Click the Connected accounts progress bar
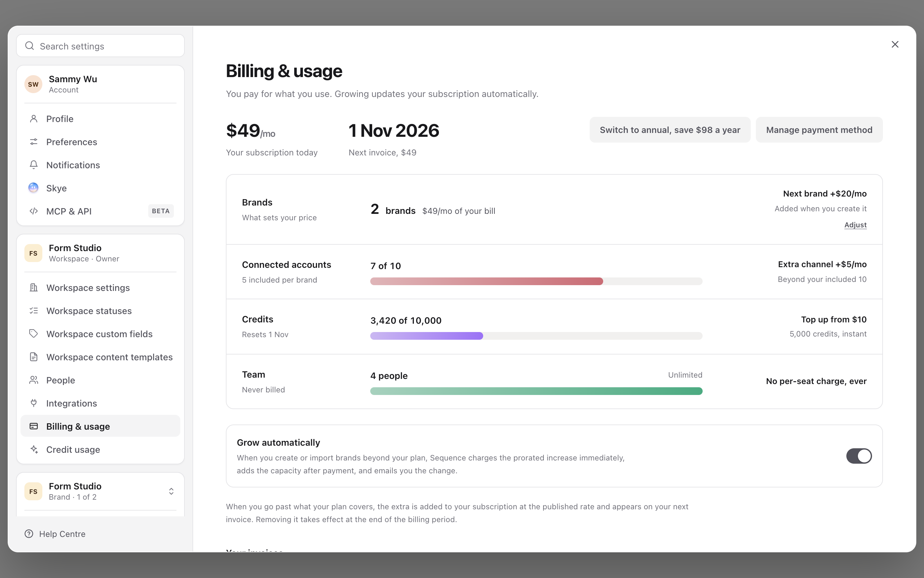The image size is (924, 578). click(x=536, y=281)
